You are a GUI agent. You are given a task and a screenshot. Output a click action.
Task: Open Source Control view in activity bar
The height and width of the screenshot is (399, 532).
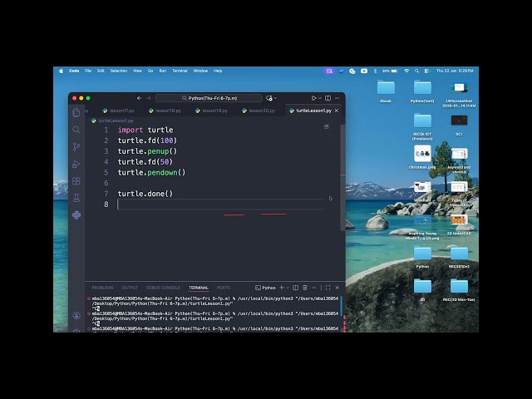[x=76, y=146]
